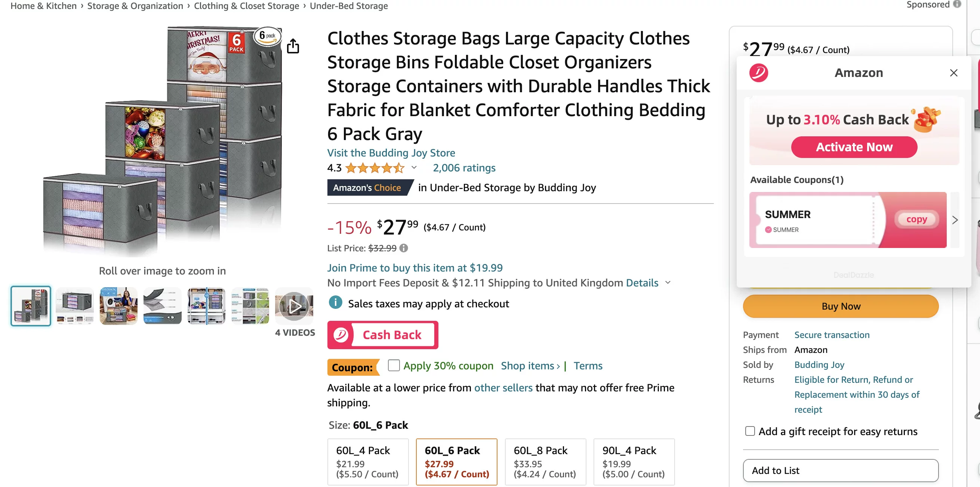Click the share icon beside product image

tap(293, 46)
